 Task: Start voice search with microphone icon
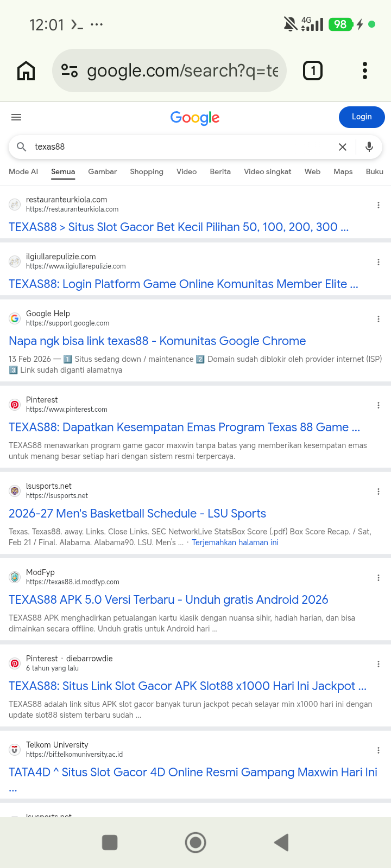[x=369, y=147]
